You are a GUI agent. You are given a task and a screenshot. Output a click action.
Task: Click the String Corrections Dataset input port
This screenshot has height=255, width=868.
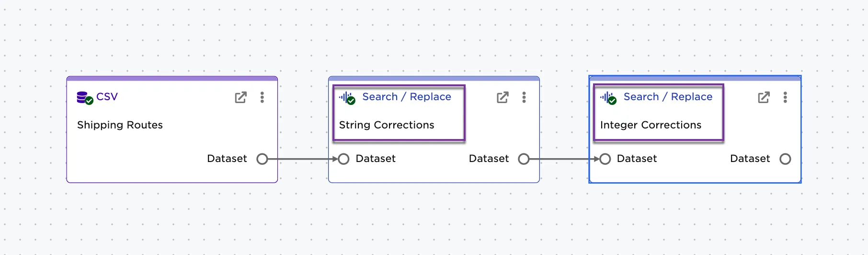(x=343, y=159)
